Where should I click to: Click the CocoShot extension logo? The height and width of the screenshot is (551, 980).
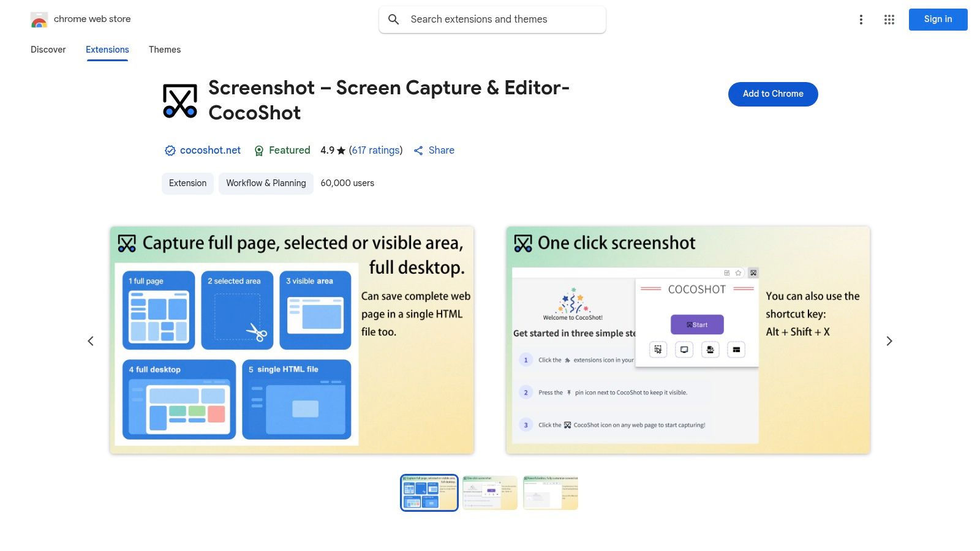(x=179, y=100)
